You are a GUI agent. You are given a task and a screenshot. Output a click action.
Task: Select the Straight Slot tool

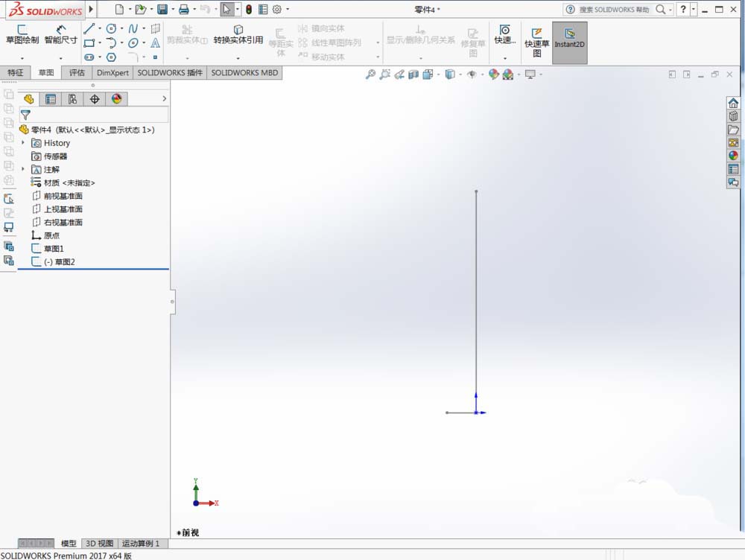(89, 57)
